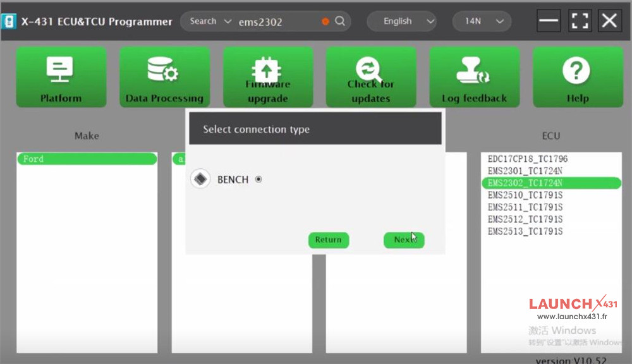Toggle fullscreen window mode

click(x=580, y=21)
